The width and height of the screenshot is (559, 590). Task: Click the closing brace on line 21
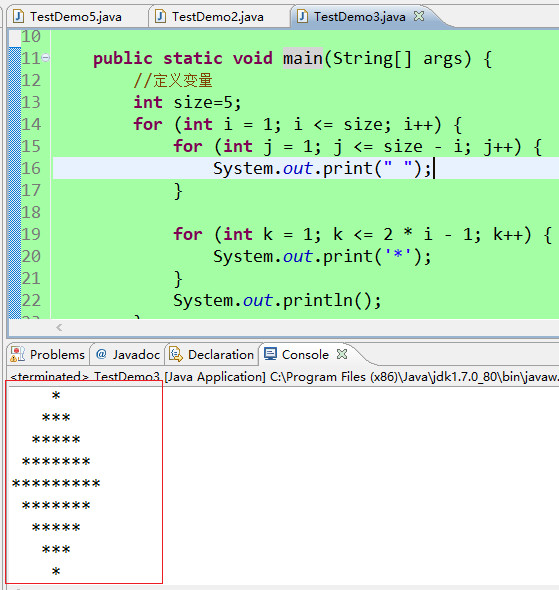point(178,279)
